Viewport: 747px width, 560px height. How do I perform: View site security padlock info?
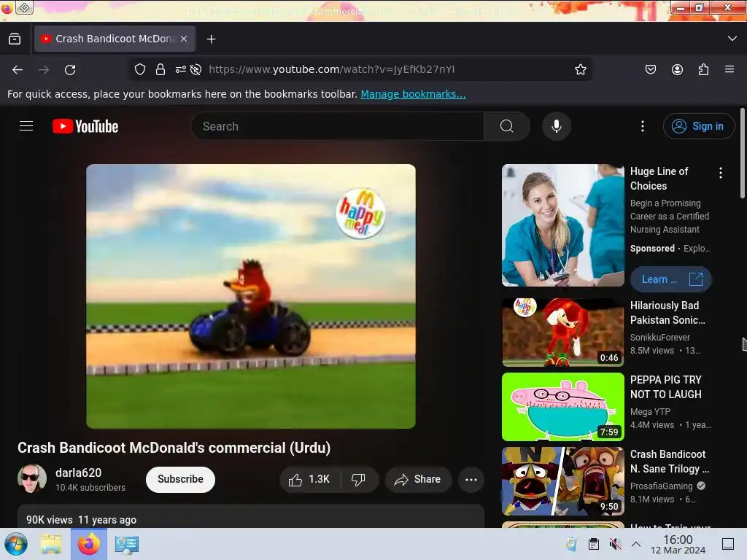point(160,69)
